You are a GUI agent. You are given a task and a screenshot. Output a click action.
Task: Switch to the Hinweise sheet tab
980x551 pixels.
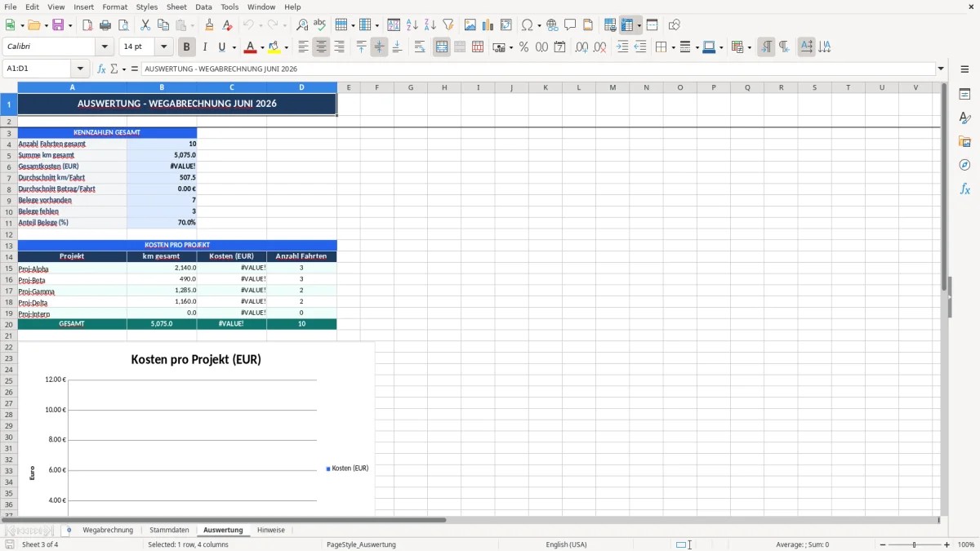click(x=271, y=531)
